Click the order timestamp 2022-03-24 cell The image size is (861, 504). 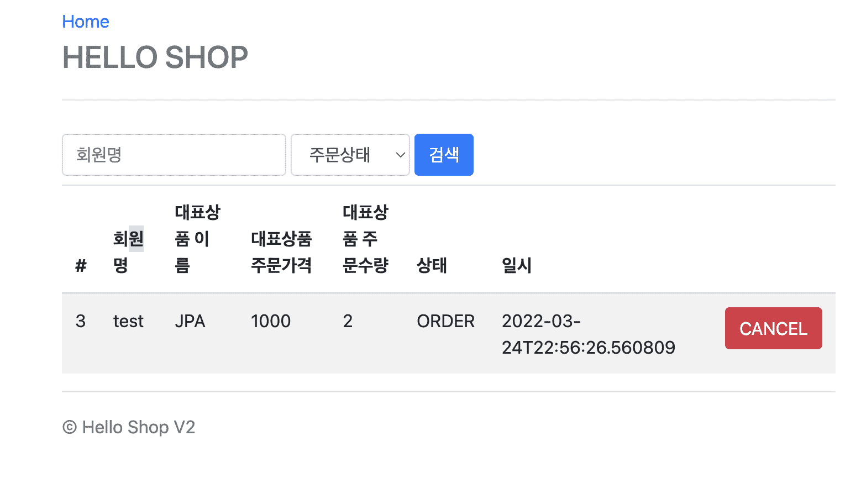(588, 334)
